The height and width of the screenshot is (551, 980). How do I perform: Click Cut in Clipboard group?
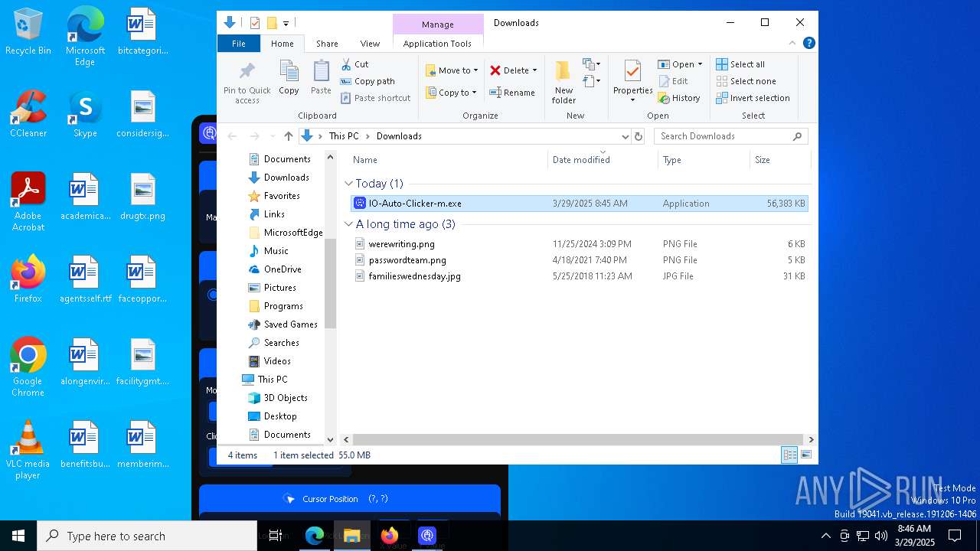(x=354, y=64)
